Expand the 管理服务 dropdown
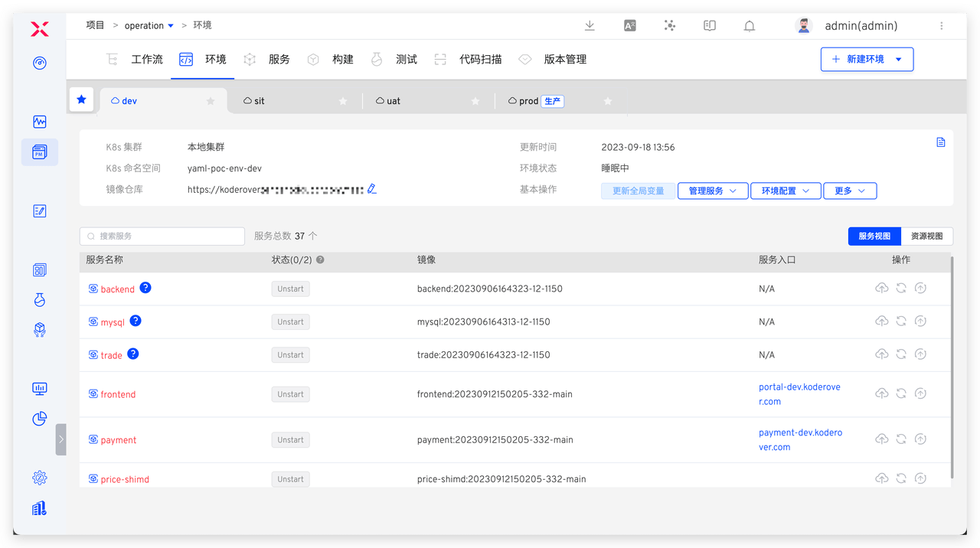 click(x=712, y=191)
